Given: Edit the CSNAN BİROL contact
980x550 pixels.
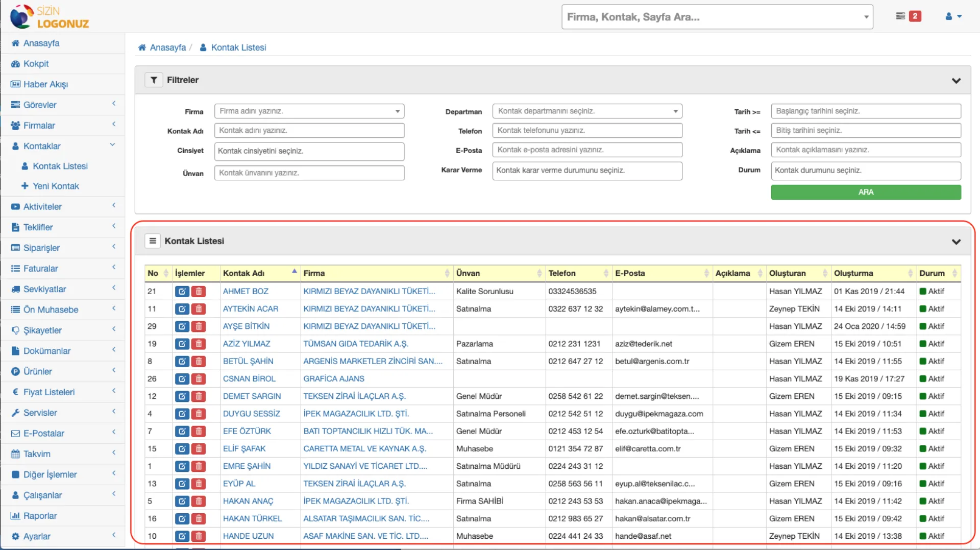Looking at the screenshot, I should pyautogui.click(x=182, y=379).
